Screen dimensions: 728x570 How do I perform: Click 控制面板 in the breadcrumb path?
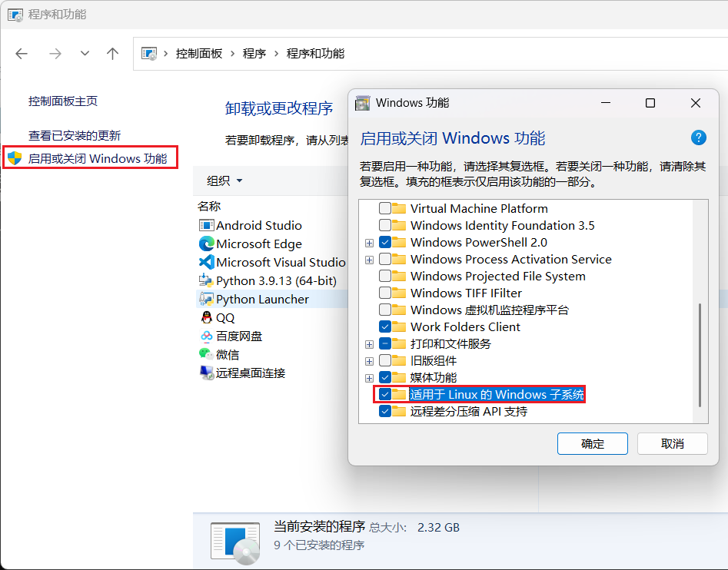[x=198, y=54]
